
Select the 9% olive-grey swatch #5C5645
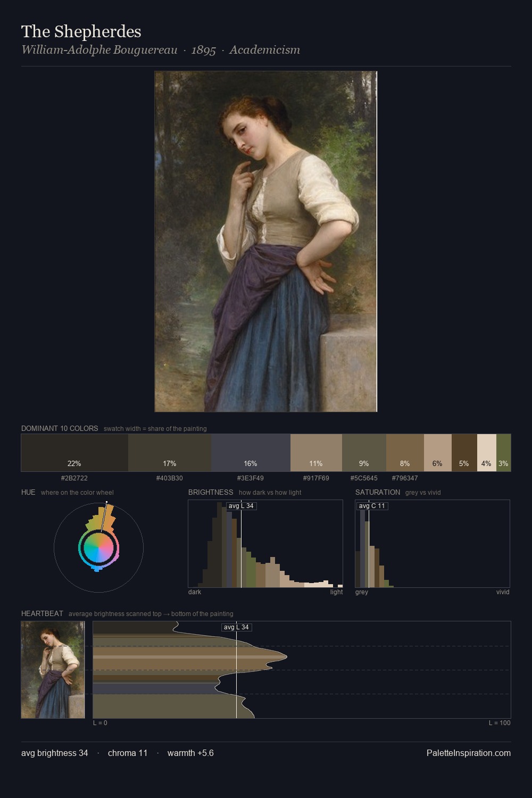364,453
